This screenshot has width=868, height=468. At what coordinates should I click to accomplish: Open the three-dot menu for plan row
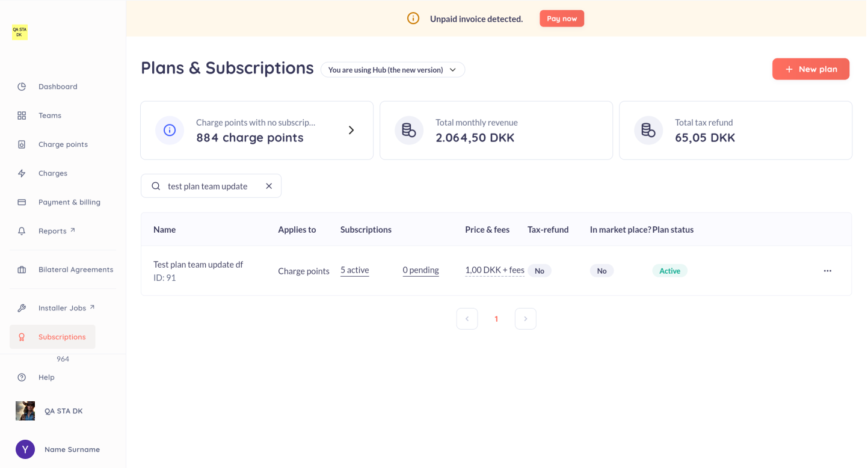pos(827,271)
